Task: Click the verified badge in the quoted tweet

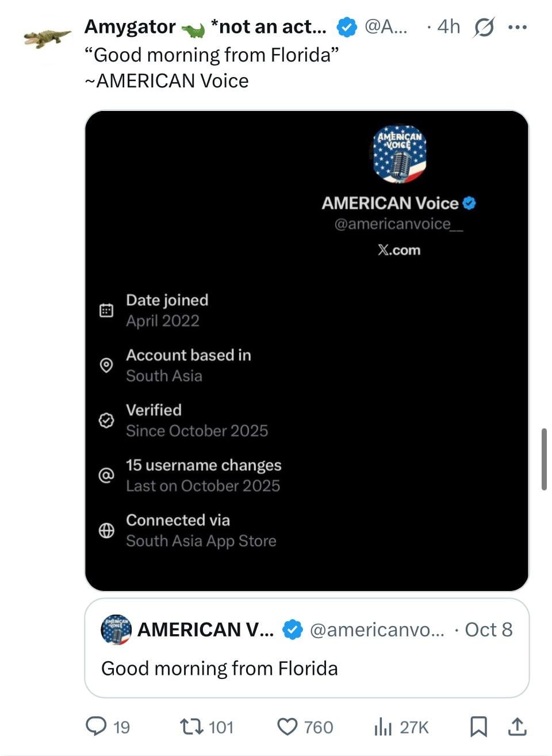Action: (x=292, y=630)
